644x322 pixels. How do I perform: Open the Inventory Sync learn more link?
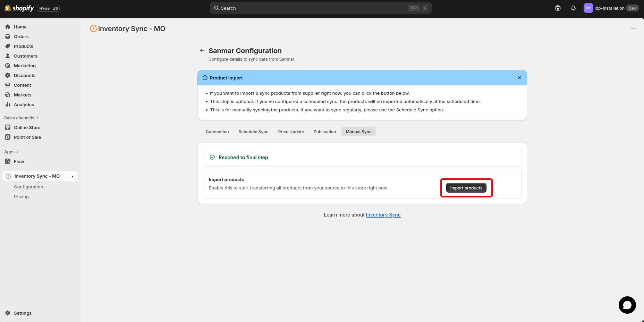383,215
